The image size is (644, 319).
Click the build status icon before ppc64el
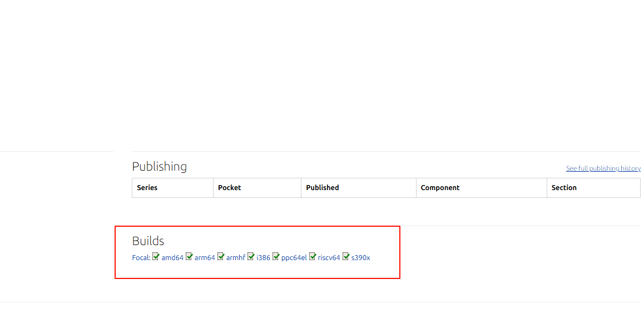tap(276, 257)
